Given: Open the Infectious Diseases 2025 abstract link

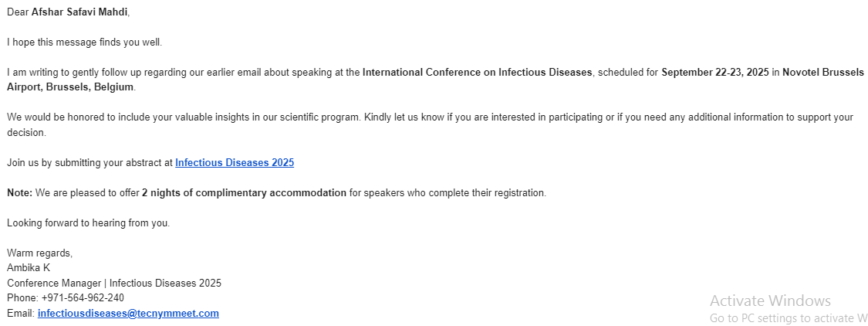Looking at the screenshot, I should tap(235, 163).
